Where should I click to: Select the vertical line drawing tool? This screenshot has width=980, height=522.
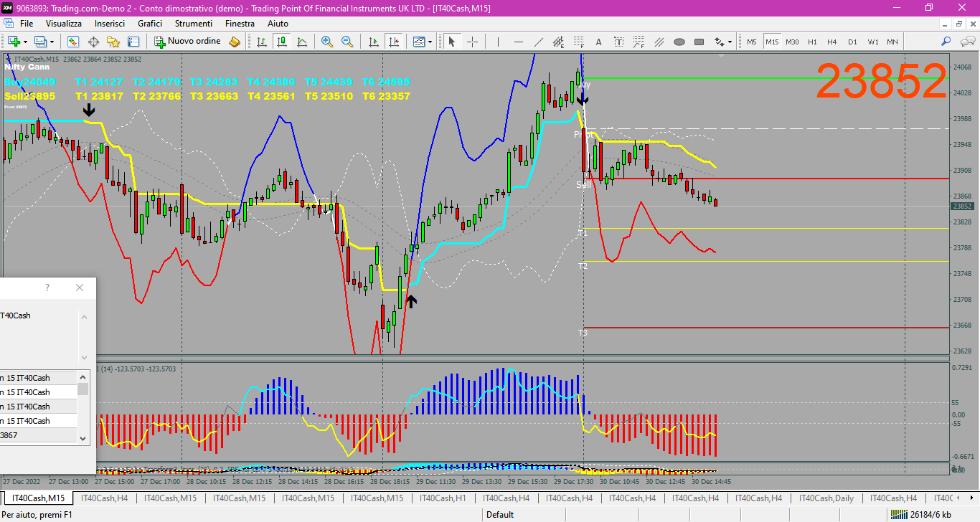pos(499,42)
